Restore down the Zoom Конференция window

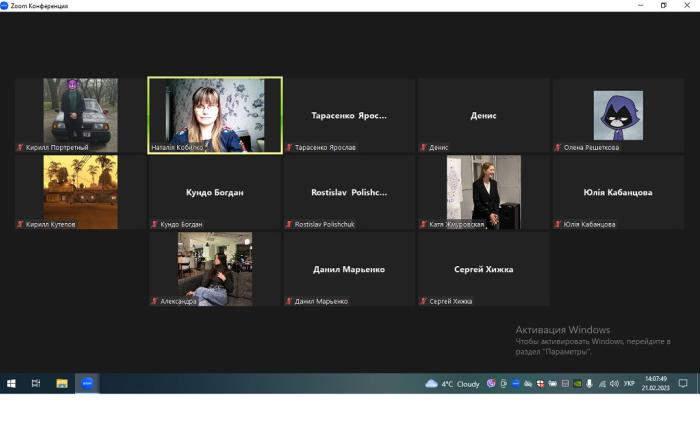pyautogui.click(x=663, y=5)
